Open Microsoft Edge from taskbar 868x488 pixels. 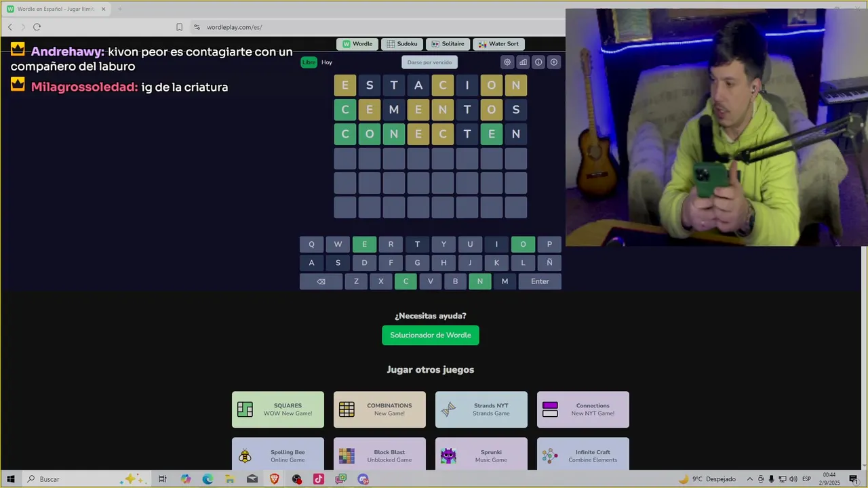(208, 479)
